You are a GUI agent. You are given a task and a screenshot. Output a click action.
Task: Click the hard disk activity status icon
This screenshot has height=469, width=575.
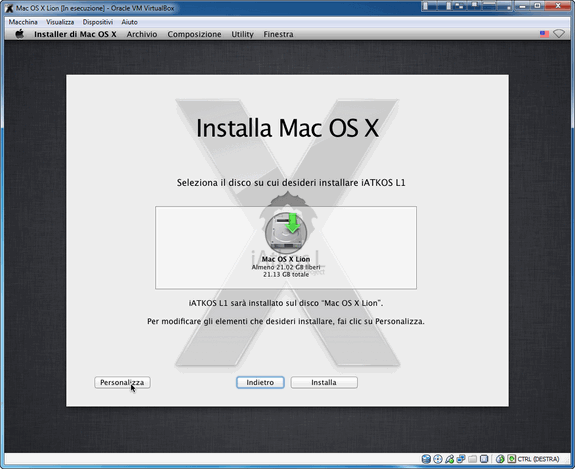(x=426, y=459)
